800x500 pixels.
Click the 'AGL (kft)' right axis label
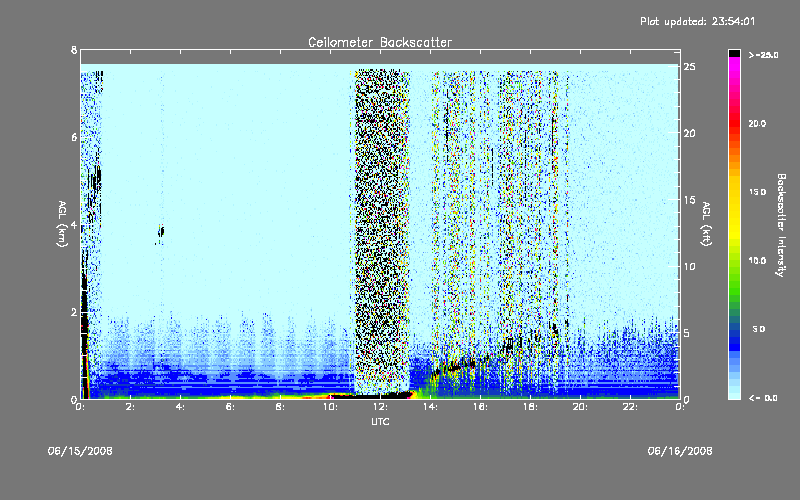pyautogui.click(x=706, y=224)
